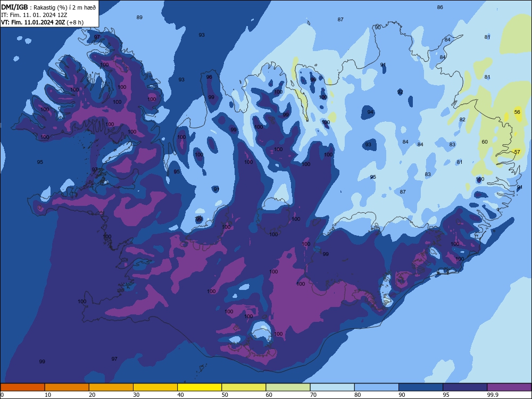The image size is (532, 399).
Task: Click the '92' humidity value on the map
Action: pyautogui.click(x=401, y=92)
